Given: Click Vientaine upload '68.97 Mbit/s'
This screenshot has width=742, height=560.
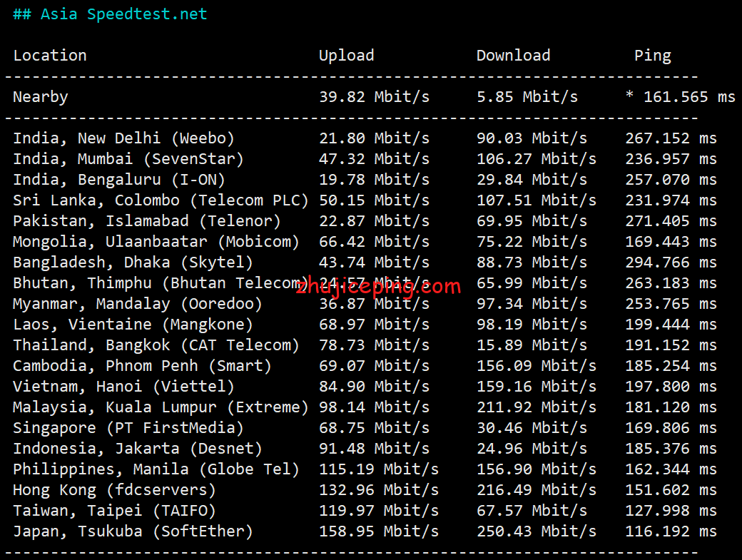Looking at the screenshot, I should point(375,325).
